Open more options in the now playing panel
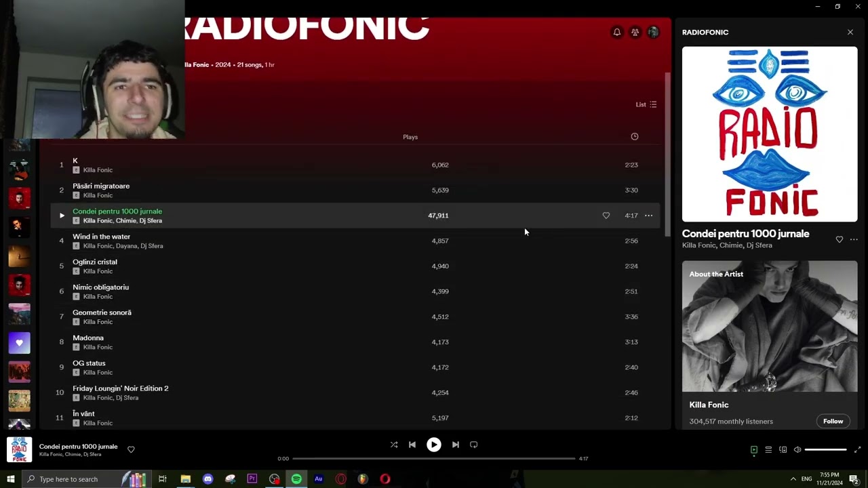Screen dimensions: 868x488 (854, 239)
